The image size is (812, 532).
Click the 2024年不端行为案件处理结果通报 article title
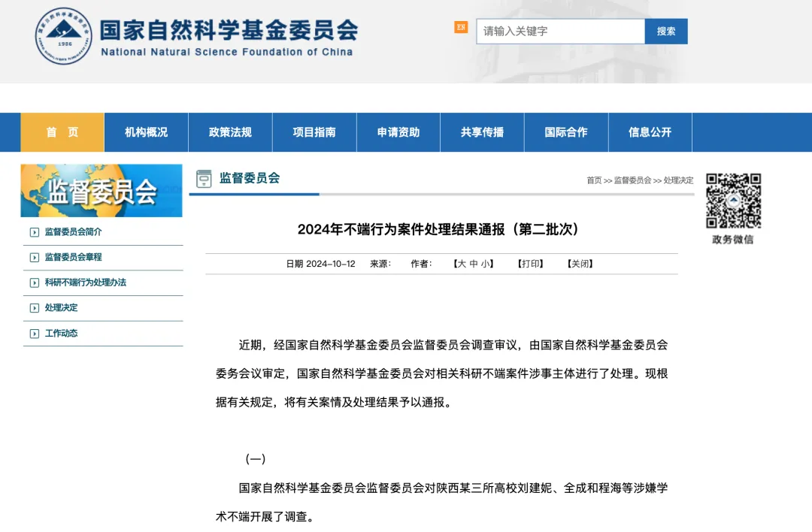(x=438, y=229)
